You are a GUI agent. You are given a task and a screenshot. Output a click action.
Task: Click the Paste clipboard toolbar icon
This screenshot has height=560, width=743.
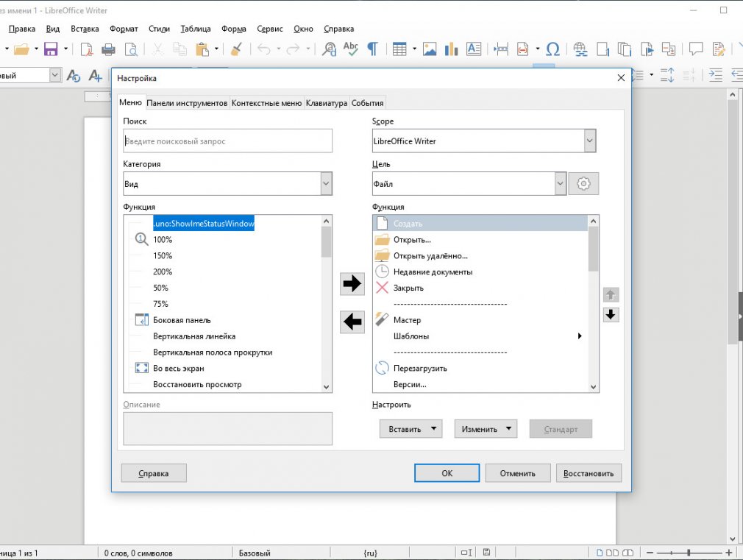coord(202,49)
